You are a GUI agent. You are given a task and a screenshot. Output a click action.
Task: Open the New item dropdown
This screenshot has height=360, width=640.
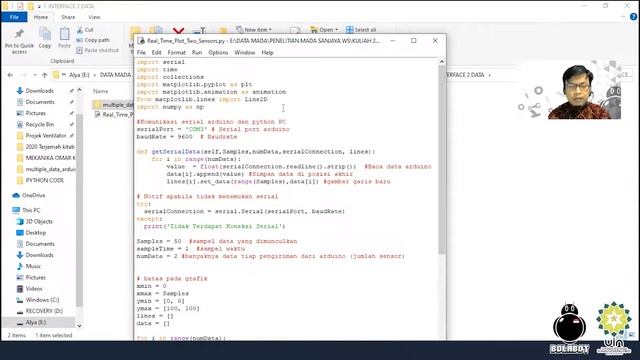[x=254, y=30]
